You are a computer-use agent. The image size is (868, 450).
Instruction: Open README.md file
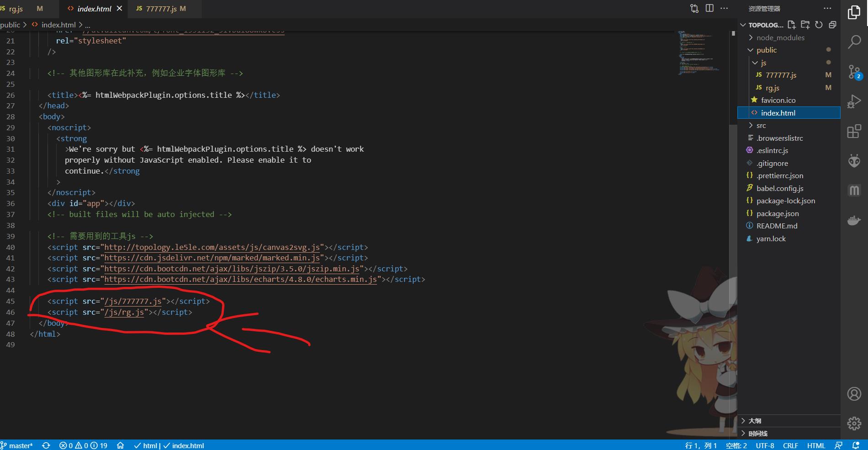click(777, 226)
